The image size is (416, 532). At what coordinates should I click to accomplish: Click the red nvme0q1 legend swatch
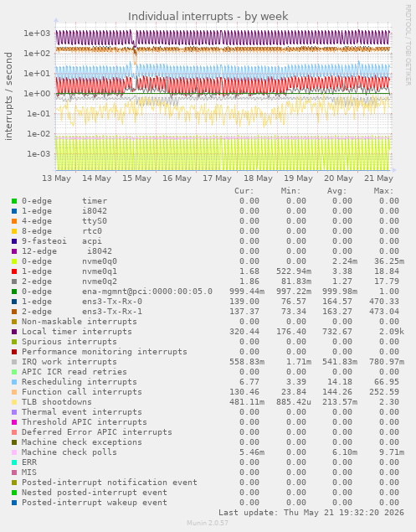pyautogui.click(x=14, y=271)
